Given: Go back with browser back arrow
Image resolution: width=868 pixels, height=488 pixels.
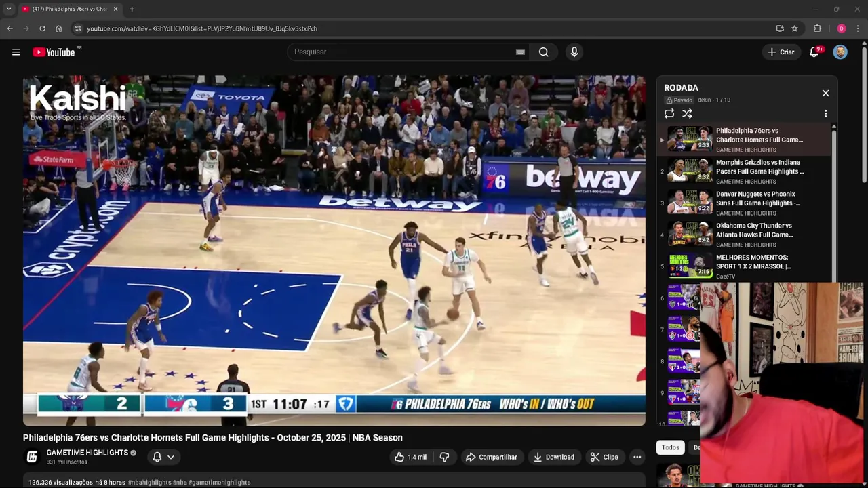Looking at the screenshot, I should click(x=9, y=28).
